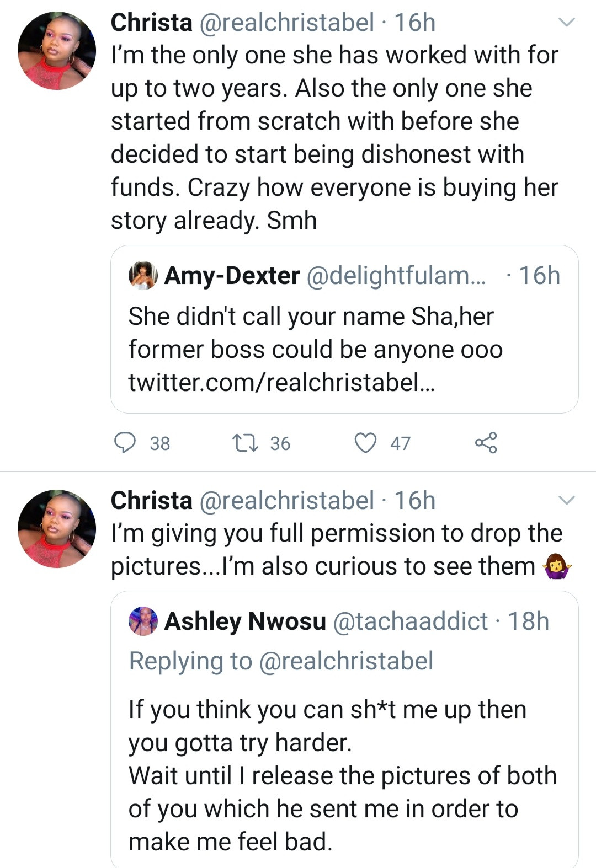Open Ashley Nwosu's quoted reply text
Screen dimensions: 596x868
click(342, 775)
